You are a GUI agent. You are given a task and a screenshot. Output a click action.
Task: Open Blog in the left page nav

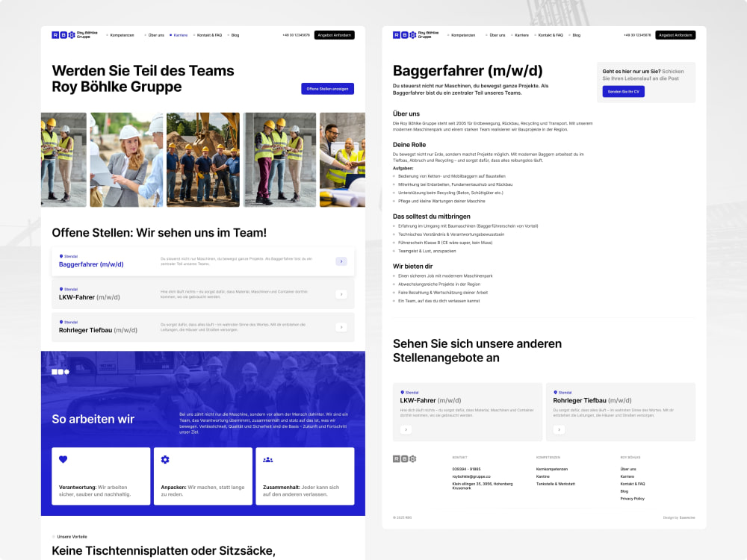pos(235,35)
